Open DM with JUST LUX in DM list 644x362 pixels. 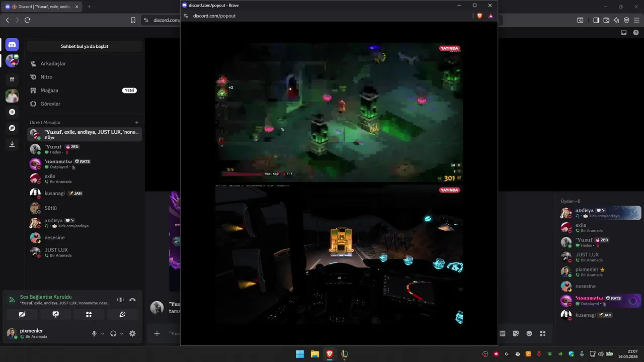click(x=85, y=252)
